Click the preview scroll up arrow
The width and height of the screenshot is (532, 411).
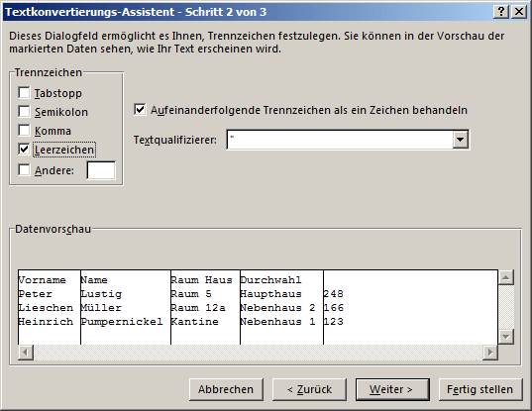506,277
